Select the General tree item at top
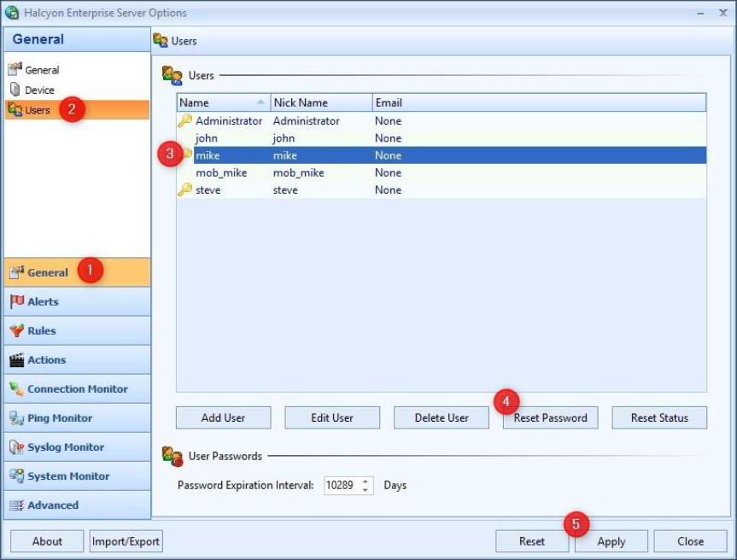737x560 pixels. tap(42, 70)
